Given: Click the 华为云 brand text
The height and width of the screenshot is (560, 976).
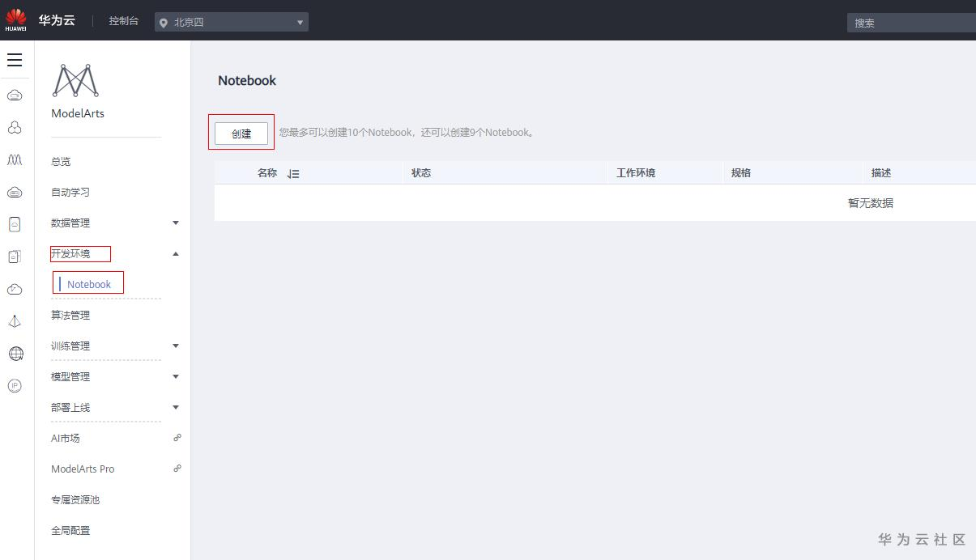Looking at the screenshot, I should (57, 20).
